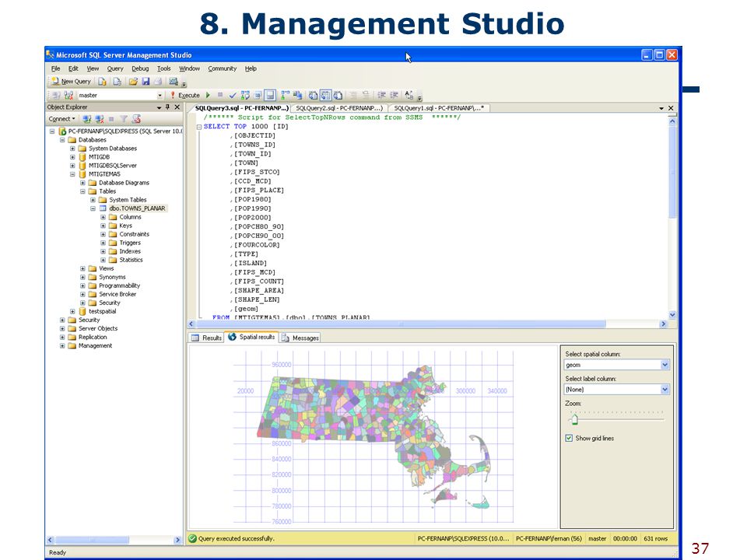747x560 pixels.
Task: Switch output to Results to Text icon
Action: click(x=313, y=95)
